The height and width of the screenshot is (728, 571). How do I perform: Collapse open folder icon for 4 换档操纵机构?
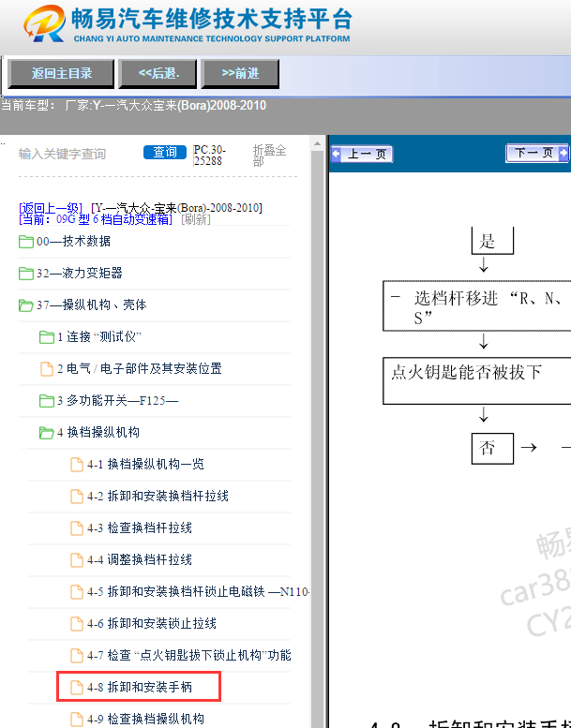pyautogui.click(x=47, y=433)
